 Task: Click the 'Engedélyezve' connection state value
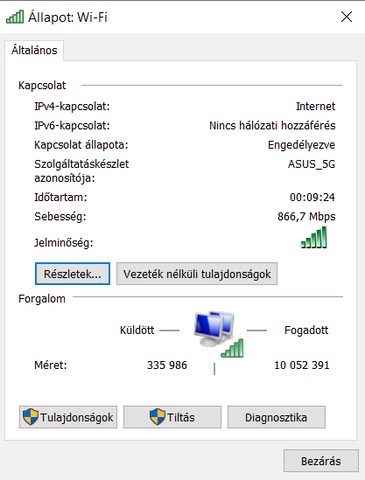pyautogui.click(x=301, y=145)
